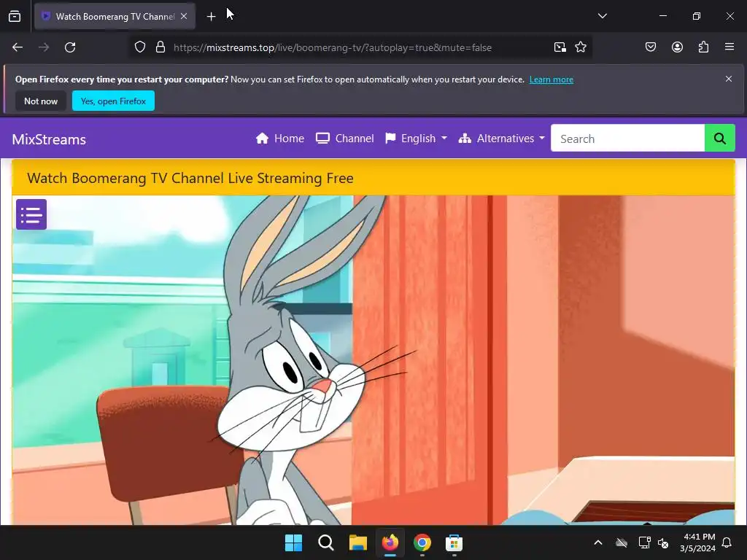Open Firefox View icon

pos(15,16)
